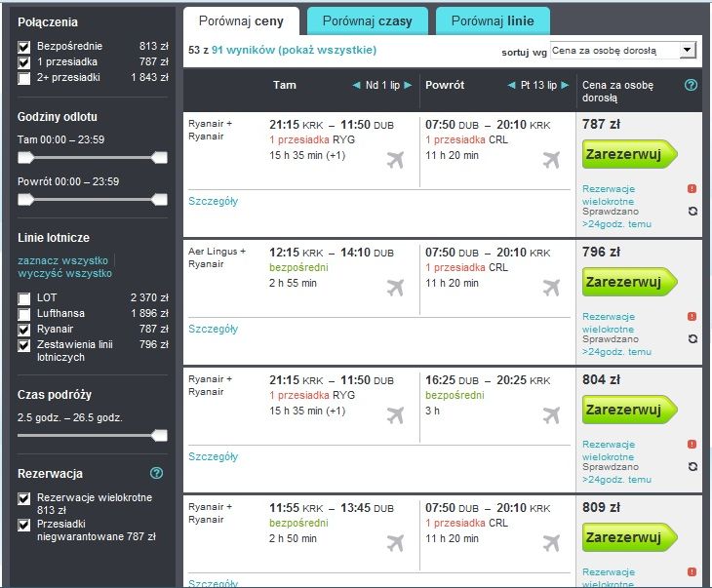Click Zarezerwuj button for 787 zł flight

(x=629, y=154)
